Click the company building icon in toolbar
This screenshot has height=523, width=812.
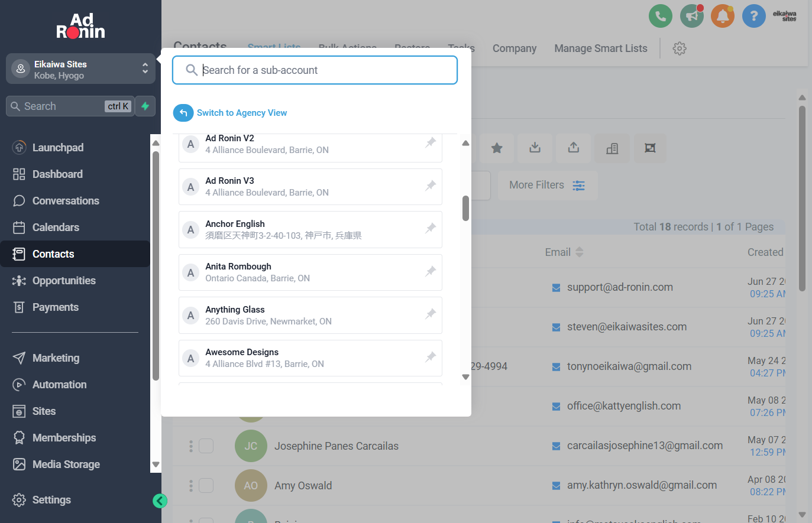(x=612, y=148)
